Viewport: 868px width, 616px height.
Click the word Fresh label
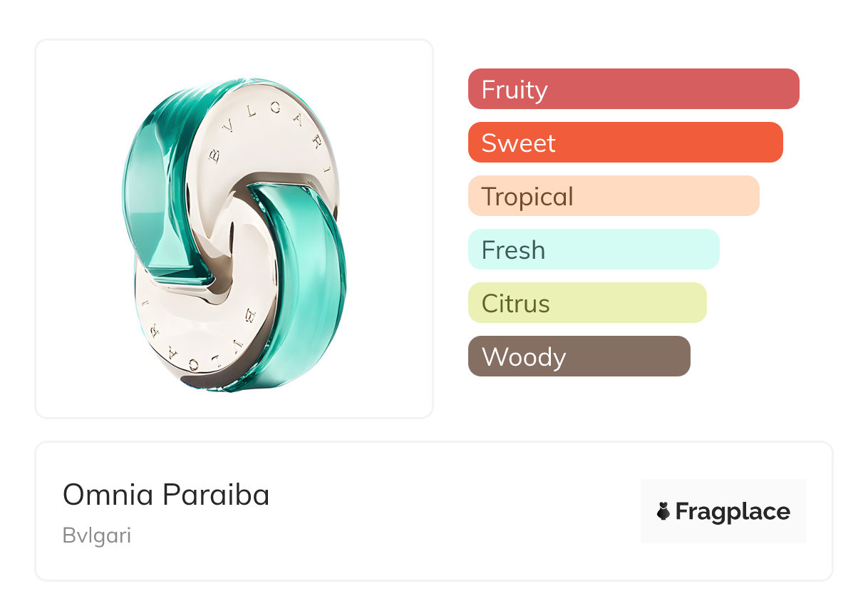coord(513,250)
